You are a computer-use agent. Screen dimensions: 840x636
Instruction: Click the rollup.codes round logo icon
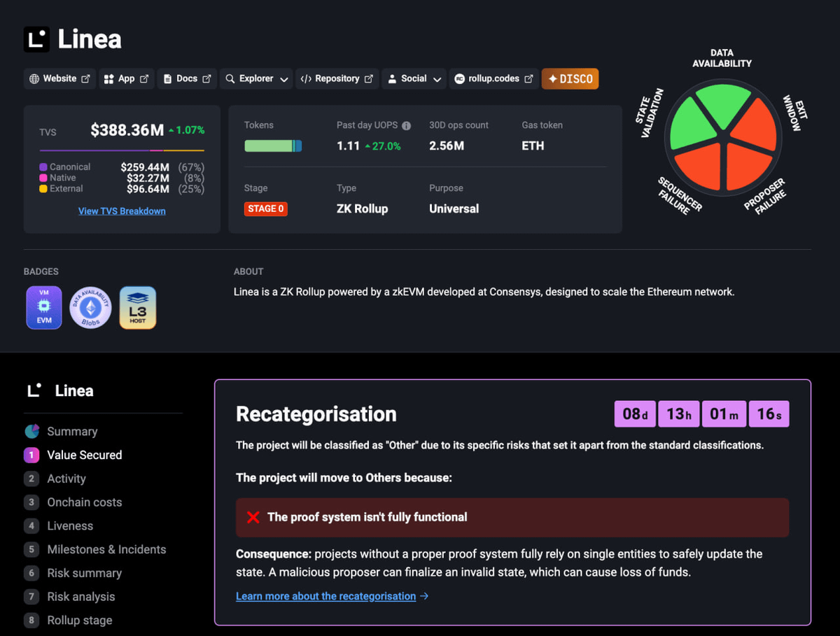(x=460, y=79)
